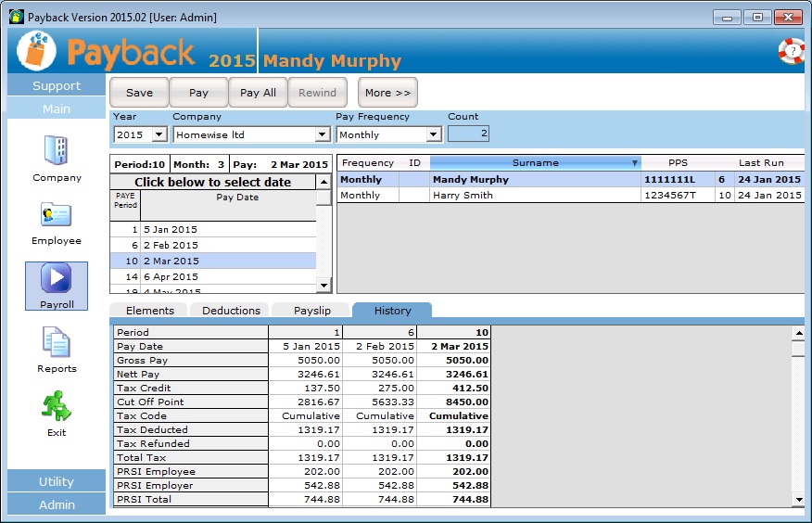Image resolution: width=812 pixels, height=523 pixels.
Task: Click the Payback logo icon
Action: tap(37, 50)
